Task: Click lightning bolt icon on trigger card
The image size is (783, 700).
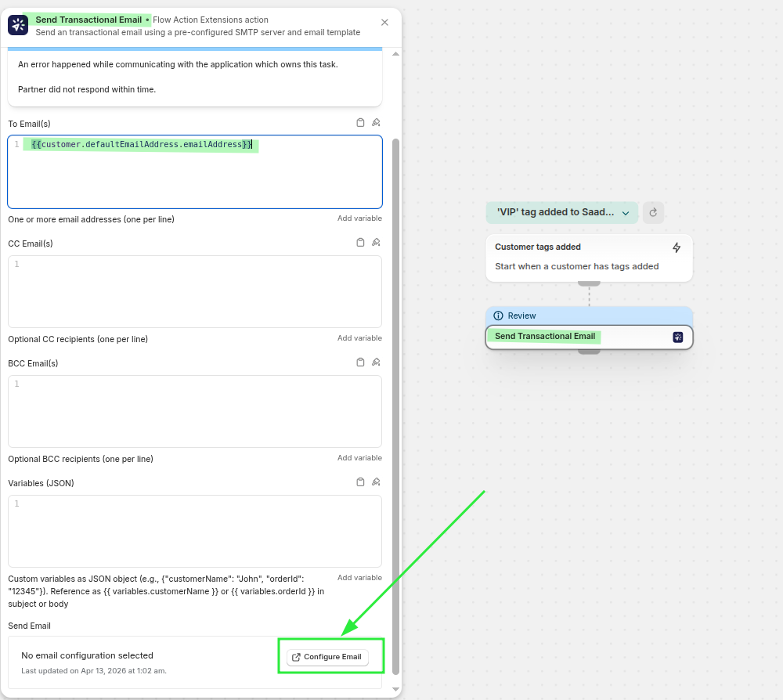Action: (677, 247)
